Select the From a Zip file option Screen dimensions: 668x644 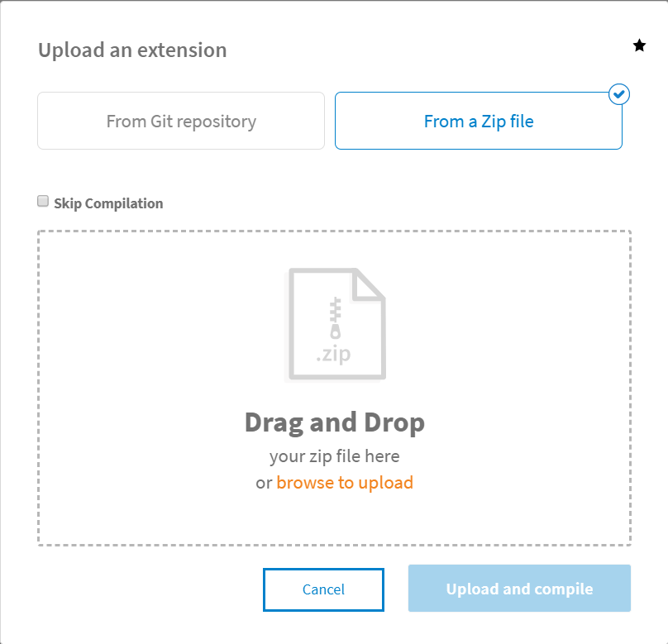click(478, 122)
